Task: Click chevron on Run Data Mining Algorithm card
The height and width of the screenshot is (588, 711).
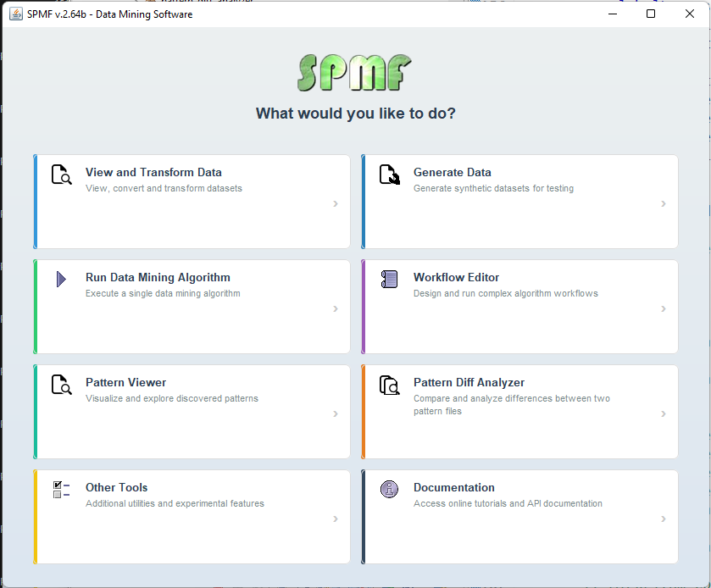Action: pos(336,309)
